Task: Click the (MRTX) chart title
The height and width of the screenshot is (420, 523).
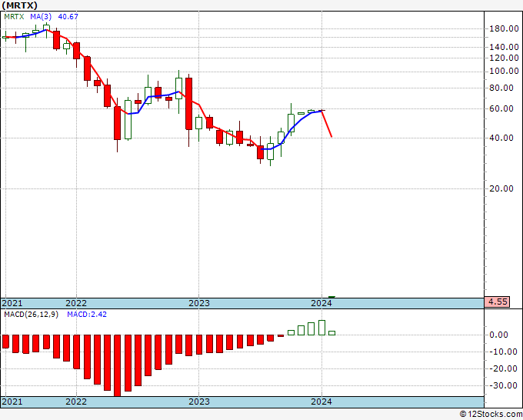Action: [x=20, y=5]
